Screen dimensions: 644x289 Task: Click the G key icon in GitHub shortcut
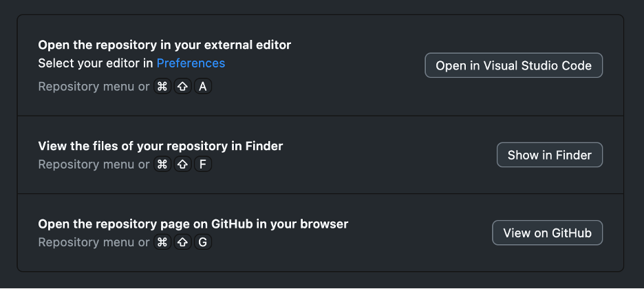pos(202,242)
